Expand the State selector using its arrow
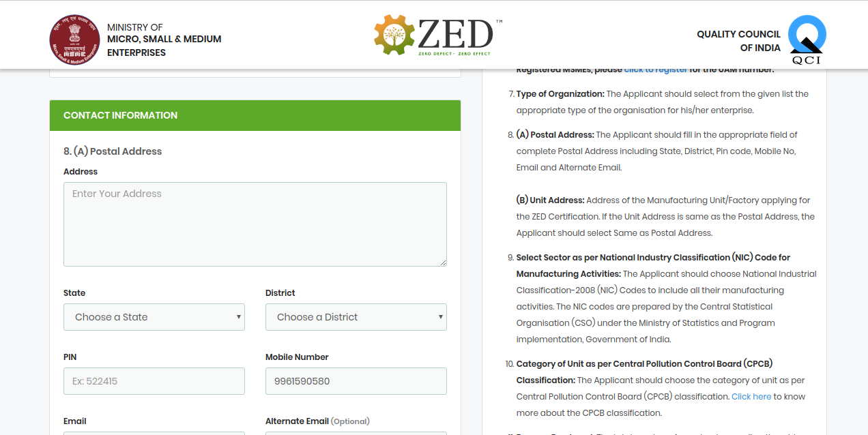This screenshot has width=868, height=435. coord(237,317)
